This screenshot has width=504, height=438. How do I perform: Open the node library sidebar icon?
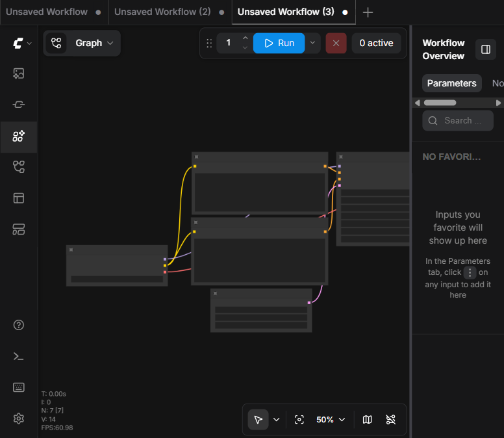coord(19,105)
